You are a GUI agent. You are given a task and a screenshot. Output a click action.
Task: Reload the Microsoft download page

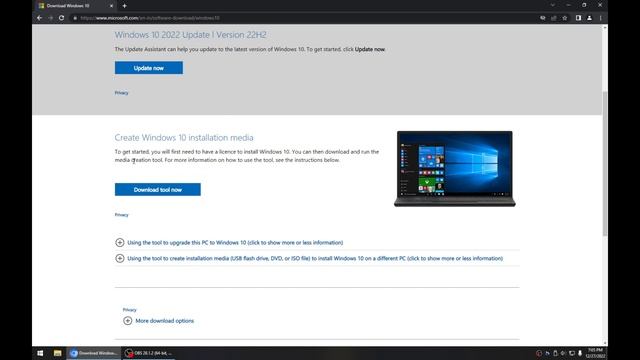pyautogui.click(x=62, y=18)
